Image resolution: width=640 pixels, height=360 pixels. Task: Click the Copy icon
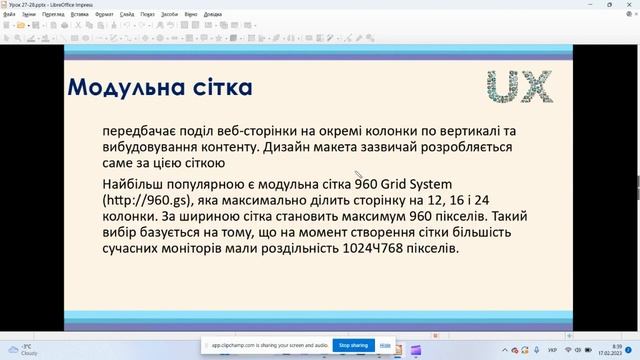pyautogui.click(x=89, y=25)
